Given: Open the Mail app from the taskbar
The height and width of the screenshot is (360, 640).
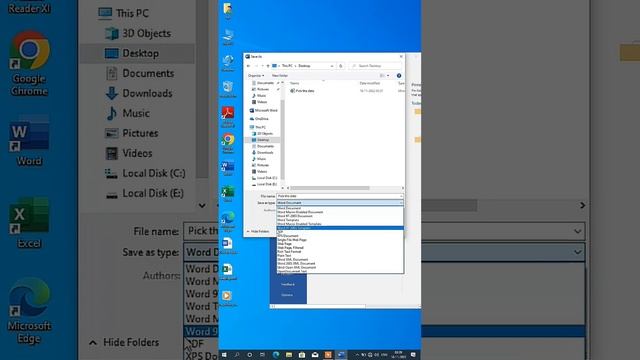Looking at the screenshot, I should pyautogui.click(x=315, y=355).
